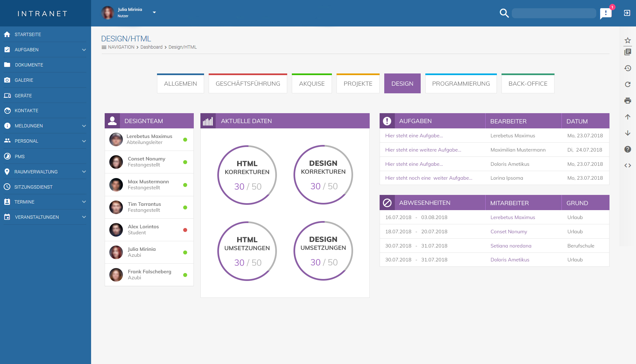Click the Galerie camera icon
This screenshot has width=636, height=364.
(x=7, y=80)
